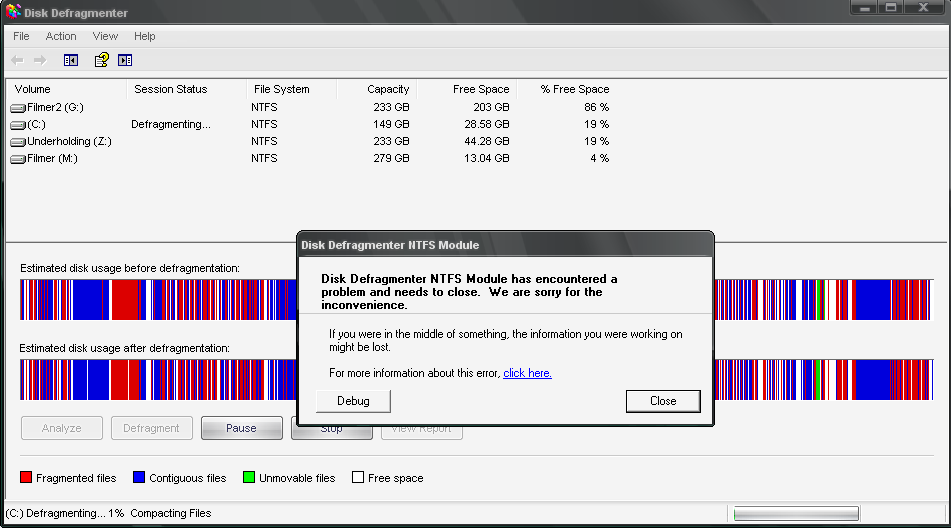Click the white Free space legend swatch
951x528 pixels.
[358, 477]
